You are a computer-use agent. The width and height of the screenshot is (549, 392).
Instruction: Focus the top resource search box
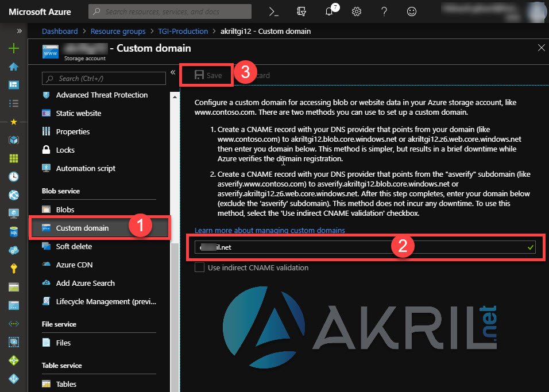click(170, 11)
